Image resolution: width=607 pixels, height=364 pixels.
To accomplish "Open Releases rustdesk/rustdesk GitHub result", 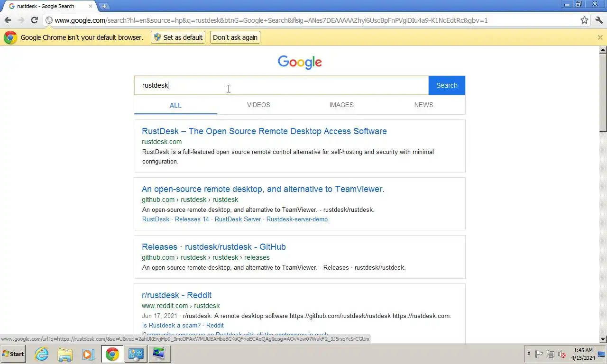I will click(x=214, y=247).
